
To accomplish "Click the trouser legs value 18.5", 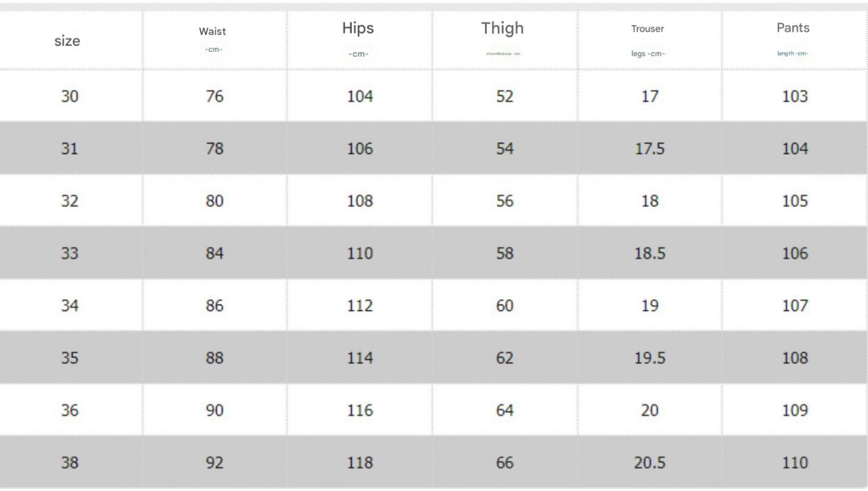I will pyautogui.click(x=649, y=254).
